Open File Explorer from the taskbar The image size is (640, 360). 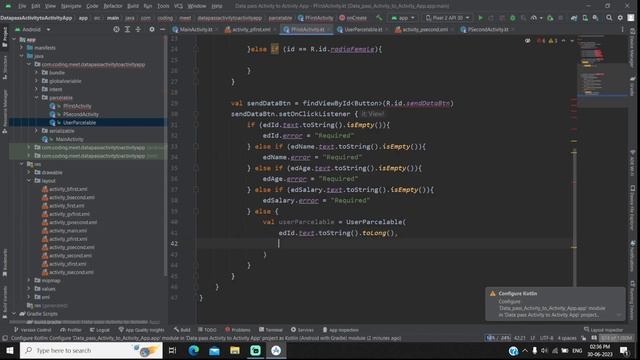[235, 350]
